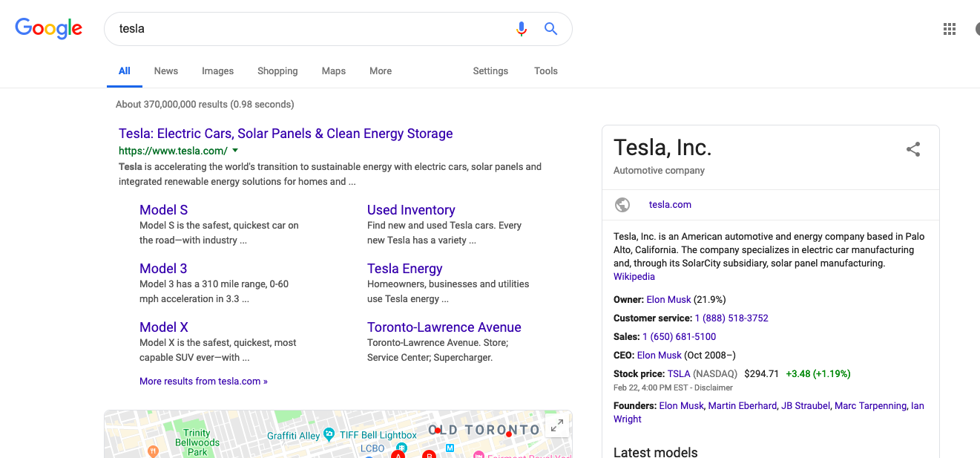Open Tesla: Electric Cars main result
The height and width of the screenshot is (458, 980).
(x=286, y=134)
